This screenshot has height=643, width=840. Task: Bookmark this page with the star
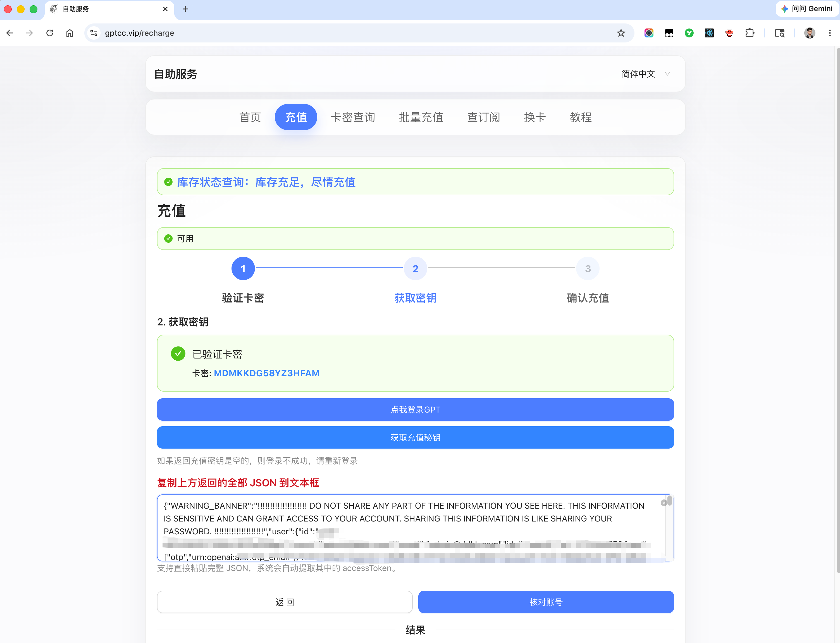point(621,33)
